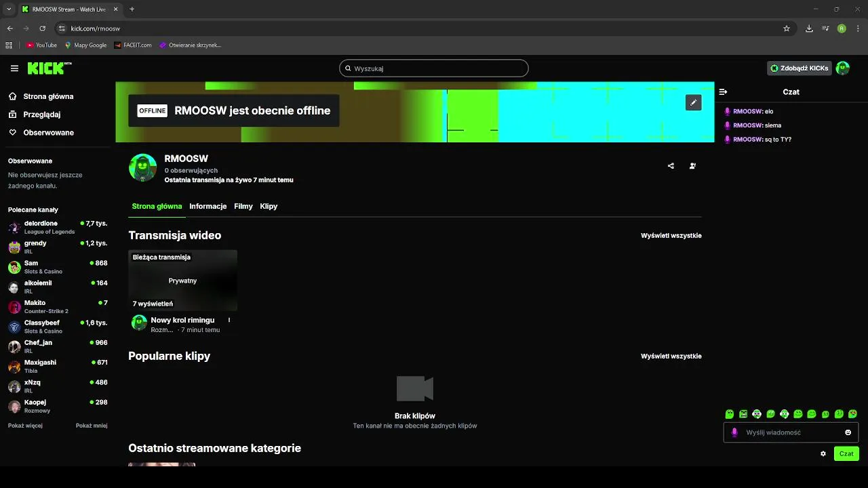Viewport: 868px width, 488px height.
Task: Click Wyświetl wszystkie for Popularne klipy
Action: click(671, 357)
